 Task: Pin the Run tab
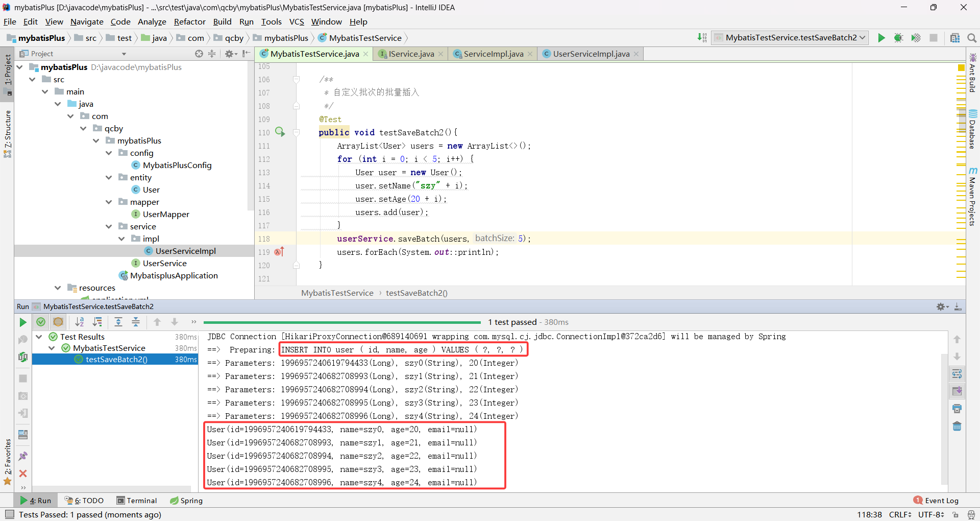click(23, 456)
